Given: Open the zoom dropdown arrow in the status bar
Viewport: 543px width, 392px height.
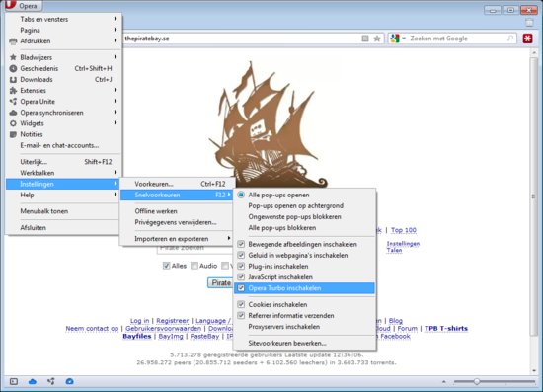Looking at the screenshot, I should tap(444, 382).
